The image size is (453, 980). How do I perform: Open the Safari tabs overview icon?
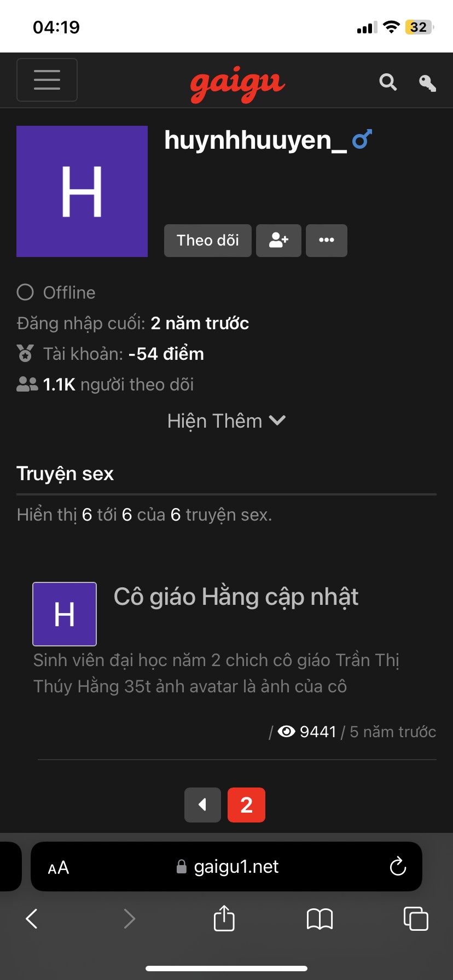pos(415,918)
